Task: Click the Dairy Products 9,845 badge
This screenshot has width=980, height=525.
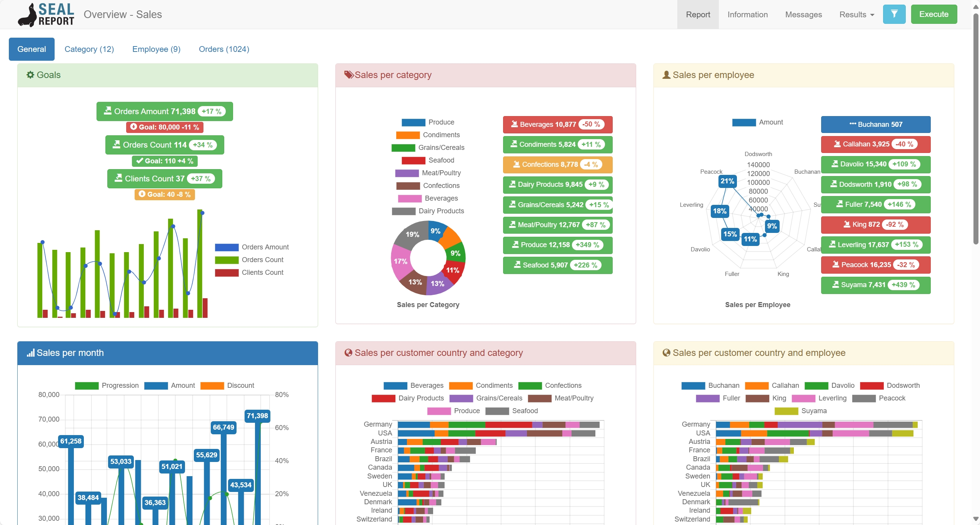Action: (558, 184)
